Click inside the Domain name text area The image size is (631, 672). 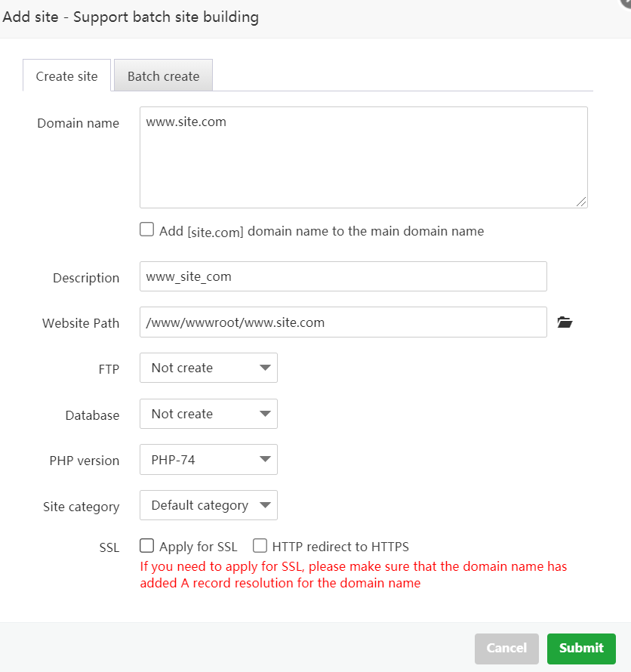pyautogui.click(x=363, y=157)
